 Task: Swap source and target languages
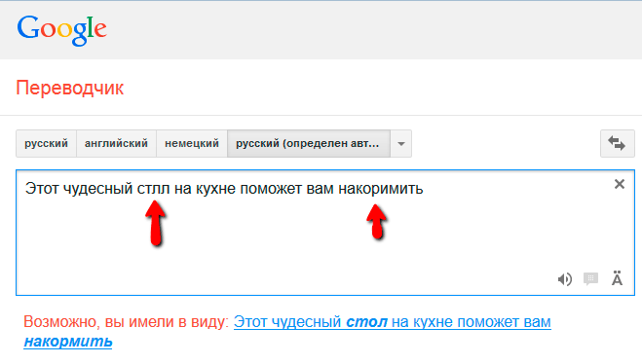[617, 143]
